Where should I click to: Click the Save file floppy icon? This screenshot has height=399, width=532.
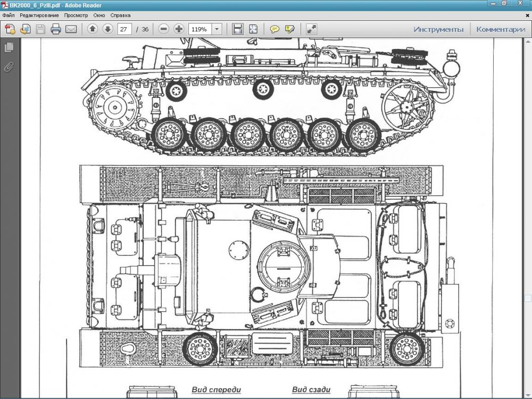[40, 29]
